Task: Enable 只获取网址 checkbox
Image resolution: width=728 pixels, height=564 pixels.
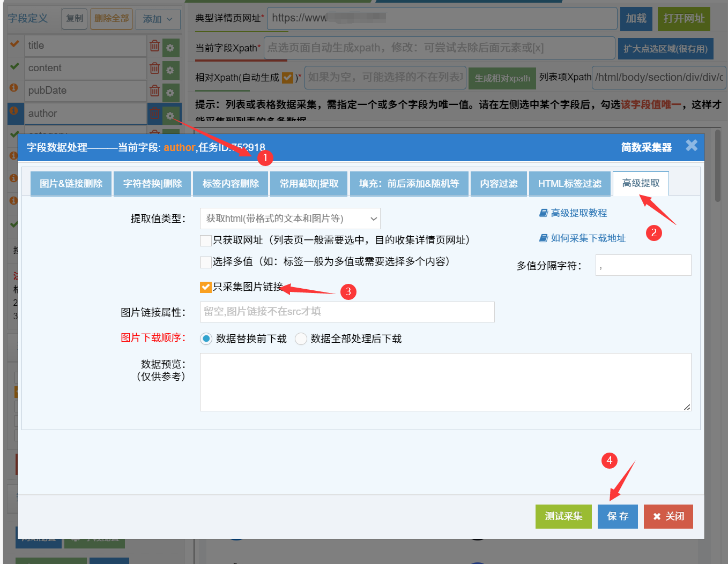Action: pos(205,240)
